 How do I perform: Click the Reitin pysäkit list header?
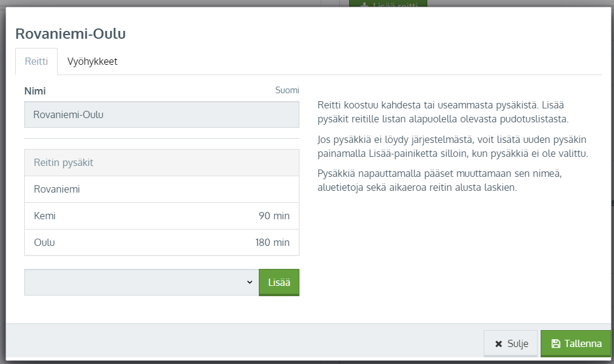[x=161, y=163]
